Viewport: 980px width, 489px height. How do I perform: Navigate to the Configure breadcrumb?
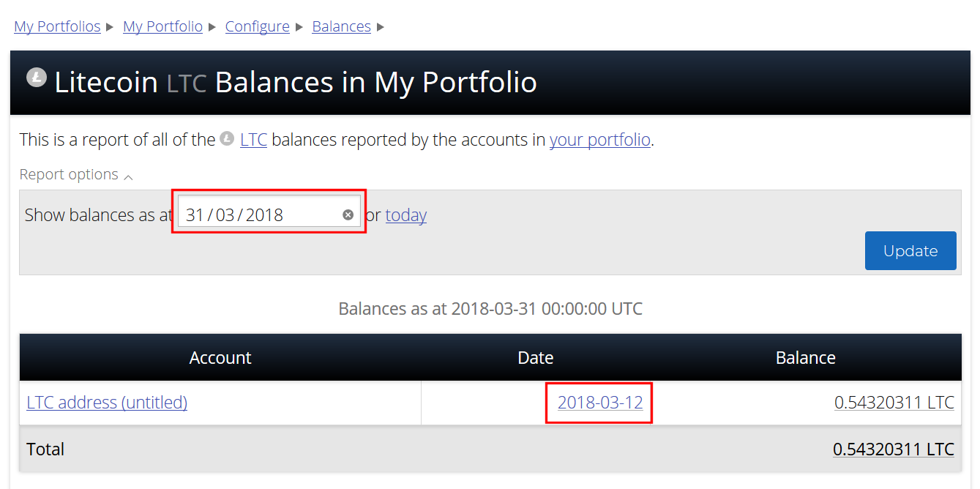click(257, 27)
